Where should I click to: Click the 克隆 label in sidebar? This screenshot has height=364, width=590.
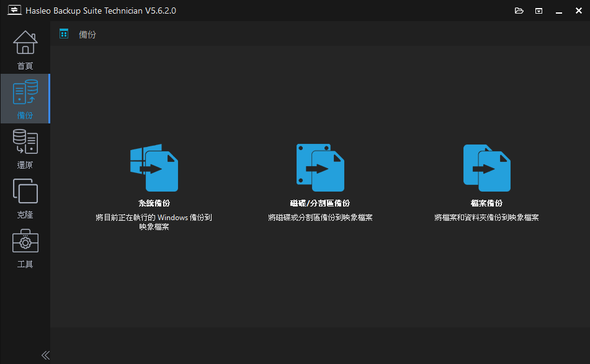click(25, 215)
